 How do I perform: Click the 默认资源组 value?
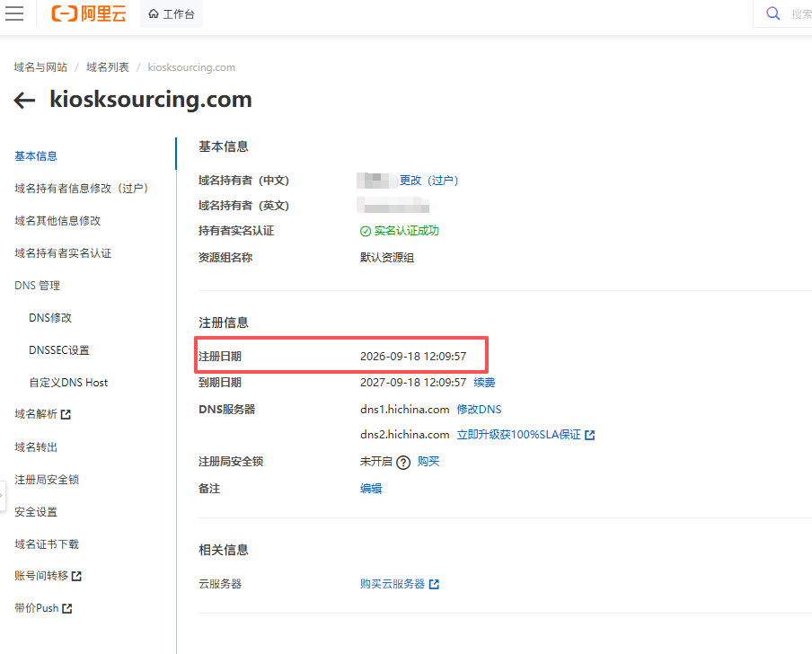tap(387, 257)
